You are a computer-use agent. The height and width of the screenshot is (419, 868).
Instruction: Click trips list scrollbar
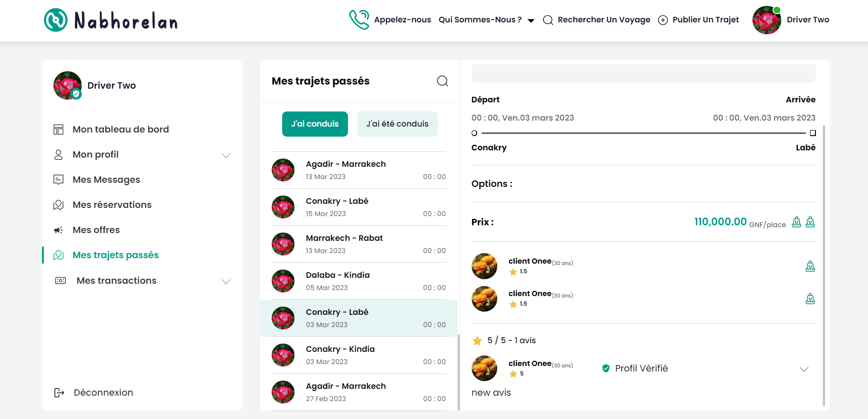[x=459, y=372]
